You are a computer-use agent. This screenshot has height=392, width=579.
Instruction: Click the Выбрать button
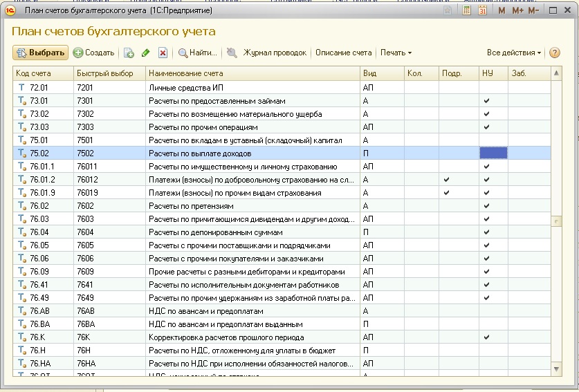click(x=40, y=53)
